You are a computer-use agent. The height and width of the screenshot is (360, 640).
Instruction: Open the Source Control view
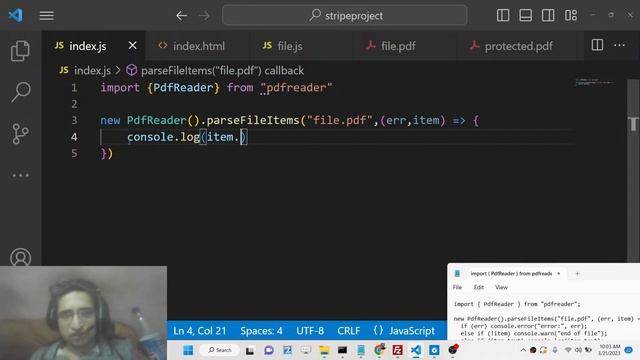tap(20, 133)
